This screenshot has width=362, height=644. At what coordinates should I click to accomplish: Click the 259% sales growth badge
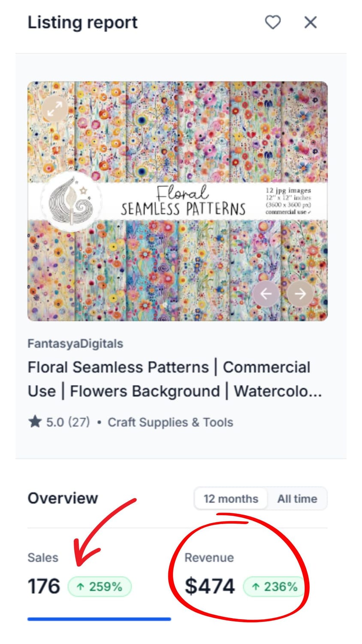click(x=100, y=586)
